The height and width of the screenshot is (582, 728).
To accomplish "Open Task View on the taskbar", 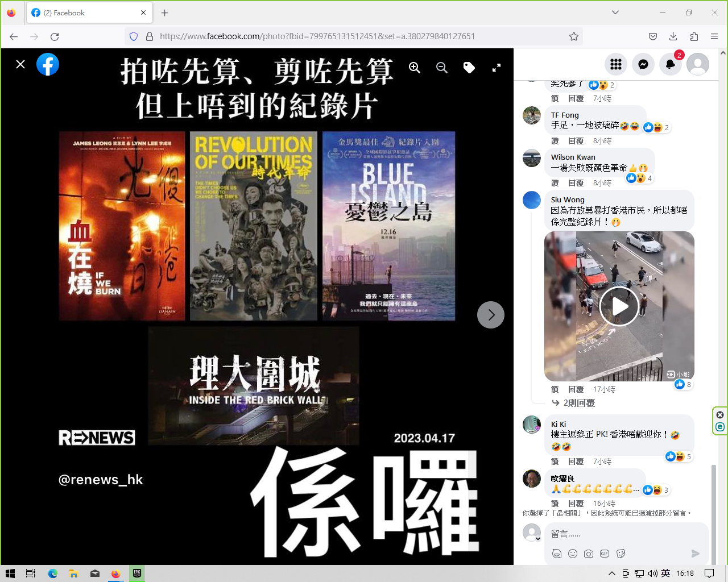I will pyautogui.click(x=31, y=573).
